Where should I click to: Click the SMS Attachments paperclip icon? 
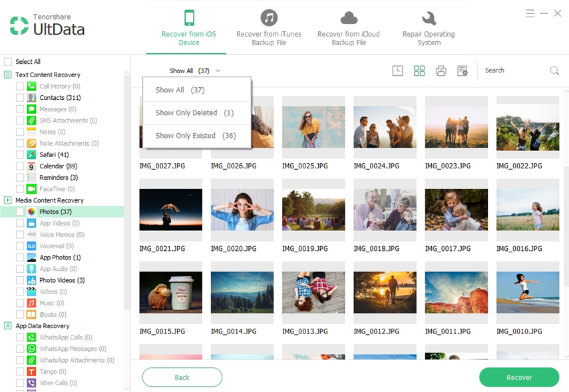point(31,120)
